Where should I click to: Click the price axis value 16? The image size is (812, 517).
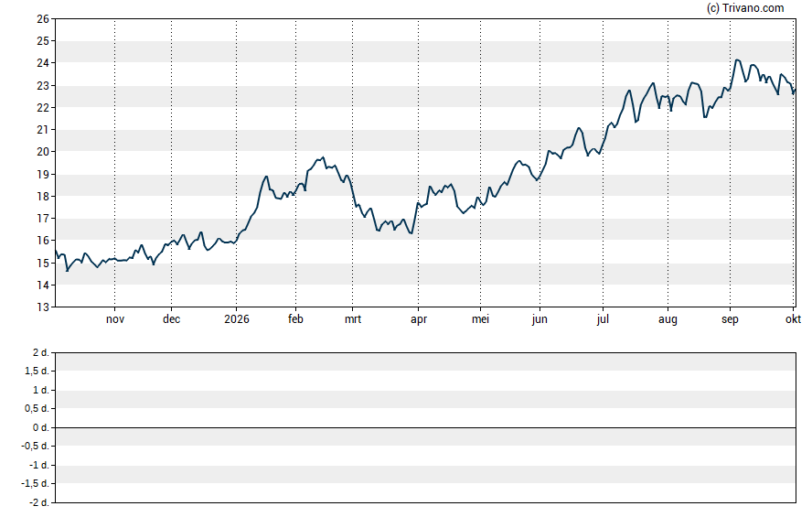(43, 241)
